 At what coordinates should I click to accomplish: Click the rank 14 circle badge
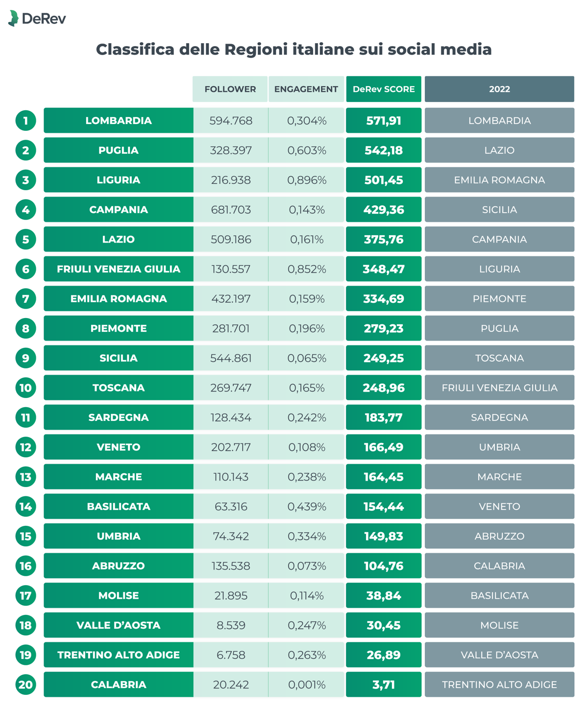click(25, 506)
